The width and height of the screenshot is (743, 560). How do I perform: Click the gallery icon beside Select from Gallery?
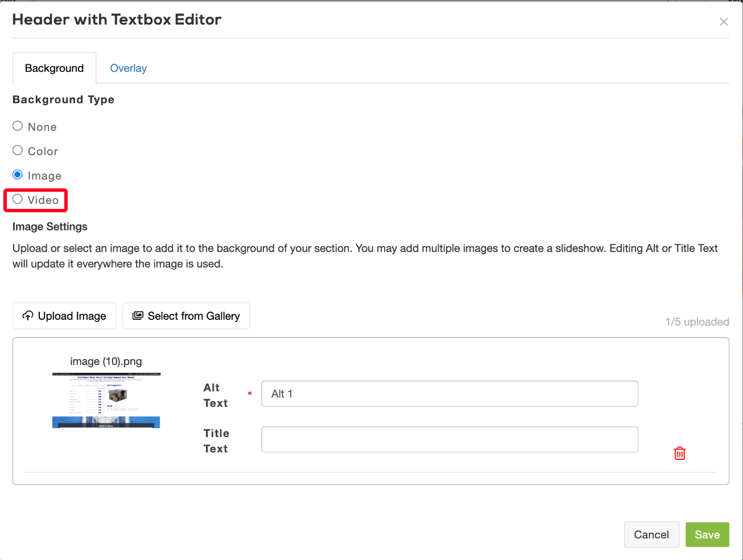[x=138, y=316]
